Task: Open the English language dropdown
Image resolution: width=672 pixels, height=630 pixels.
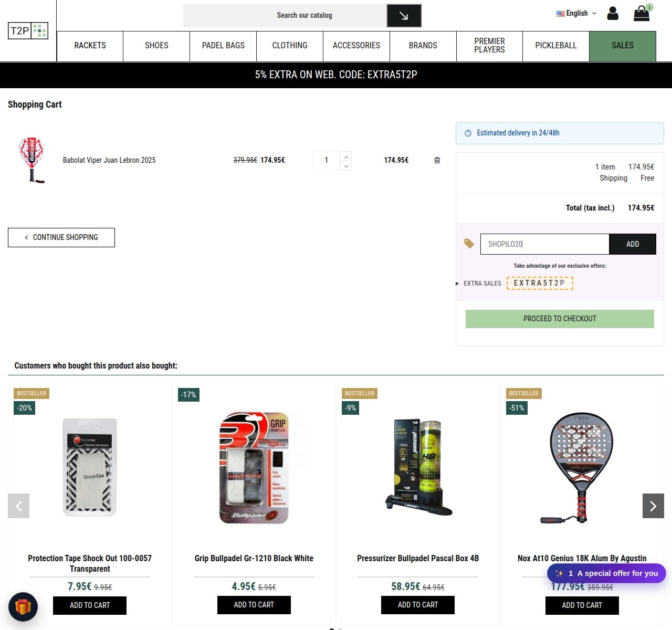Action: [576, 13]
